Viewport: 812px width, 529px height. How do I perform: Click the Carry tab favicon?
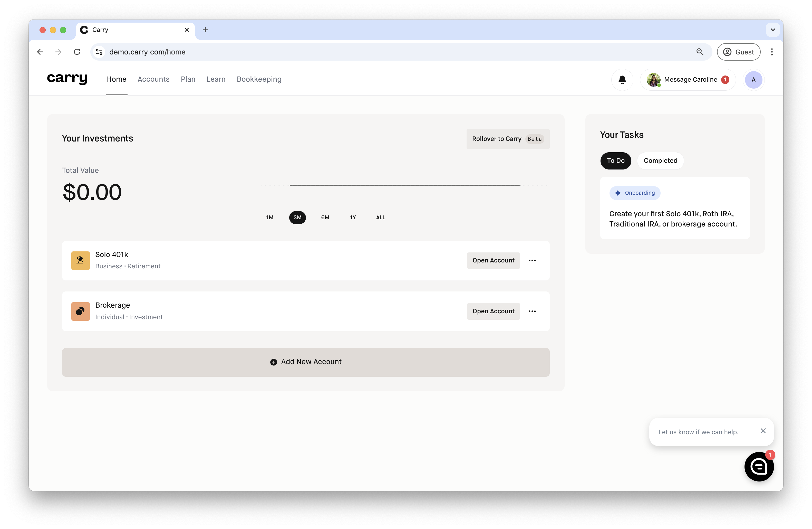(x=84, y=30)
